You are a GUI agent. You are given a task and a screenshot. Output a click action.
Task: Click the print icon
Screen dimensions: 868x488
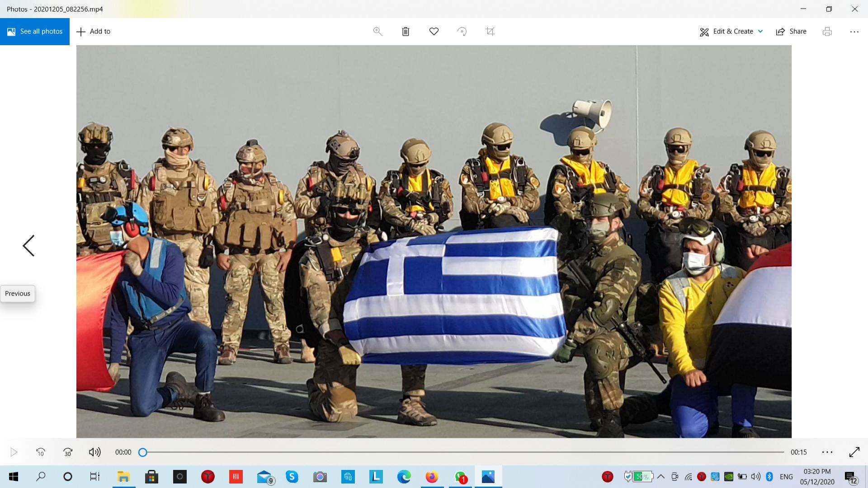[x=827, y=31]
